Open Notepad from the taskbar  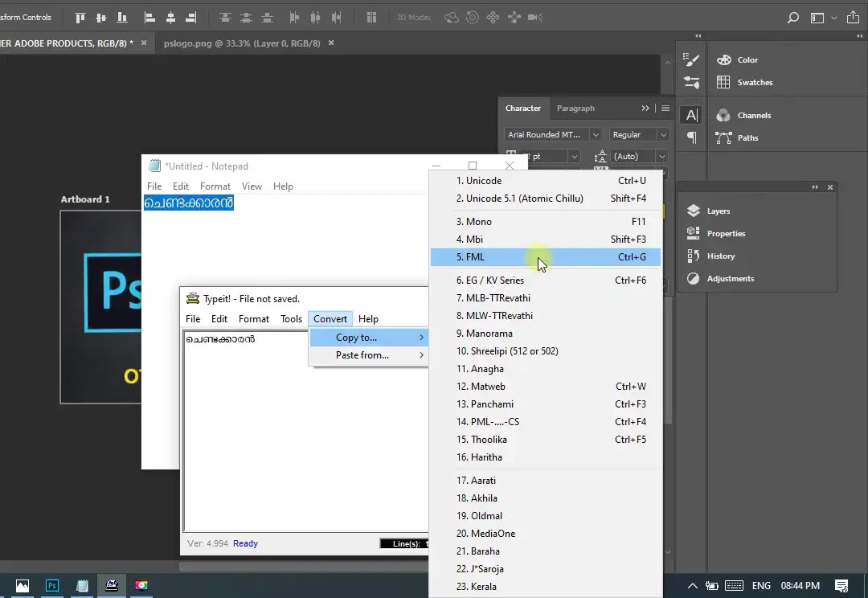pyautogui.click(x=82, y=585)
